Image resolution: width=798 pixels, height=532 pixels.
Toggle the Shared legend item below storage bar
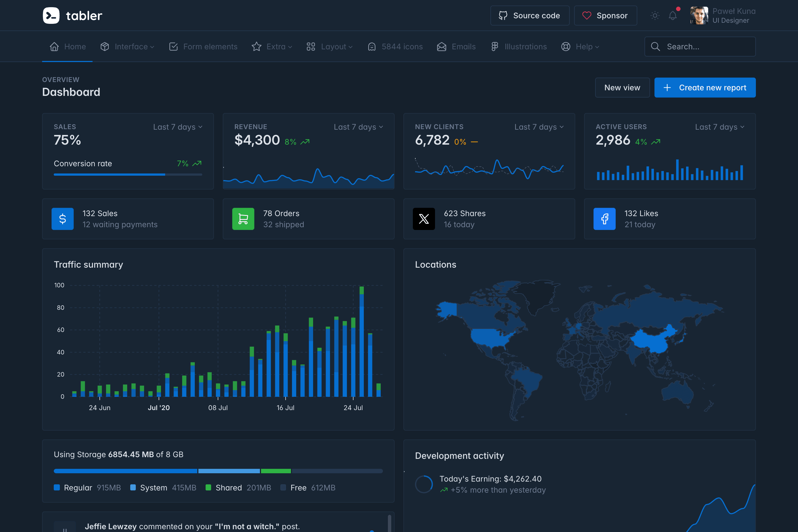click(x=209, y=488)
